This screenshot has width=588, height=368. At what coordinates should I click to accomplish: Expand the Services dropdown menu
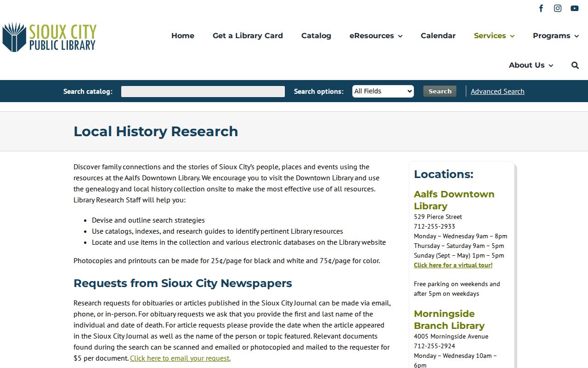point(494,36)
